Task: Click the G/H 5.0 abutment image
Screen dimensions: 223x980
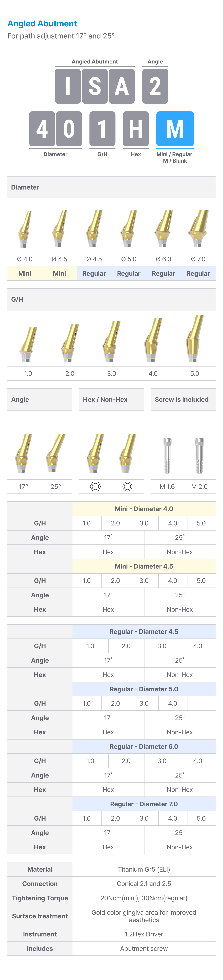Action: coord(195,338)
